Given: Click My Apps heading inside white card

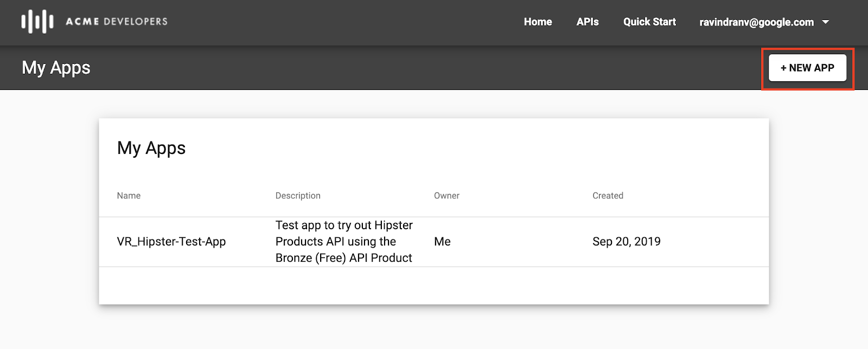Looking at the screenshot, I should (x=151, y=148).
